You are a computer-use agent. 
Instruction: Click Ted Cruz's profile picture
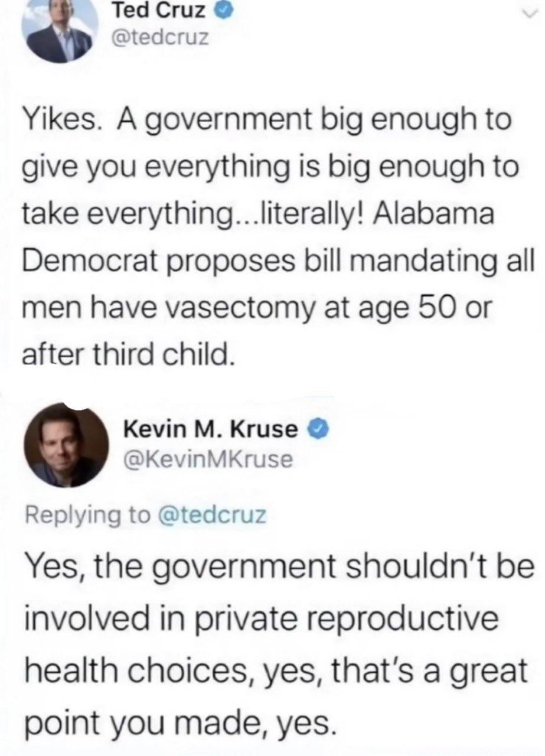(60, 30)
